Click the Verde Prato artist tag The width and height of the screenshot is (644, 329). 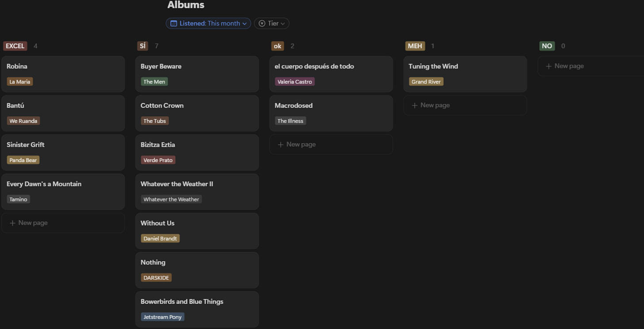[x=158, y=160]
